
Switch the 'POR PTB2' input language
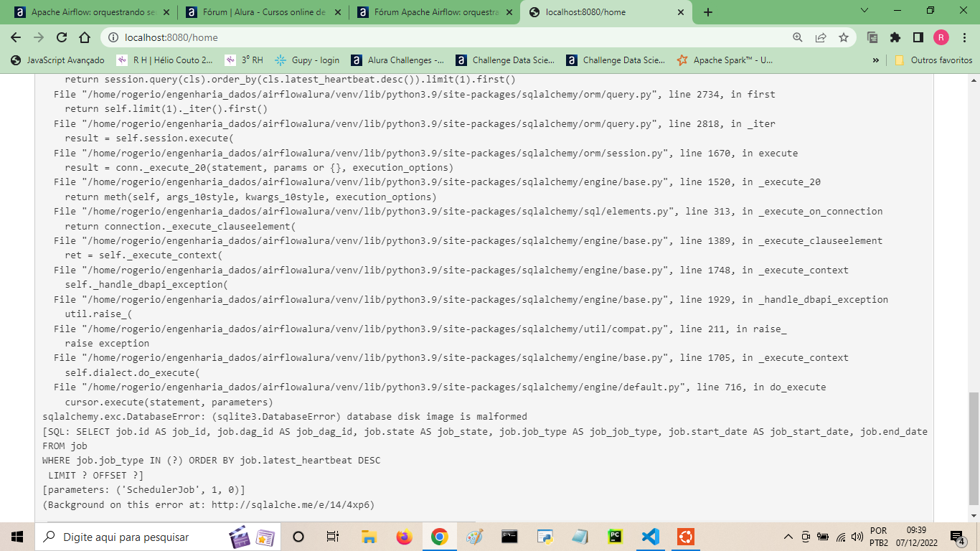879,537
